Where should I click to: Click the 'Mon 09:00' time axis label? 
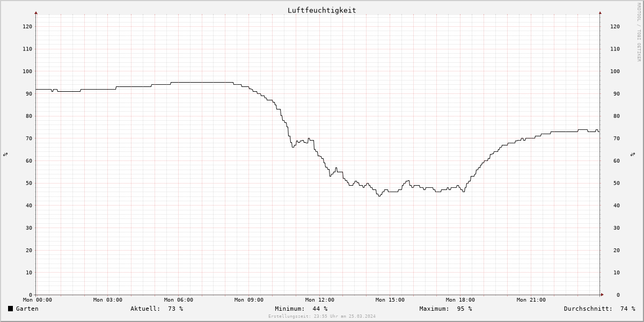click(249, 300)
